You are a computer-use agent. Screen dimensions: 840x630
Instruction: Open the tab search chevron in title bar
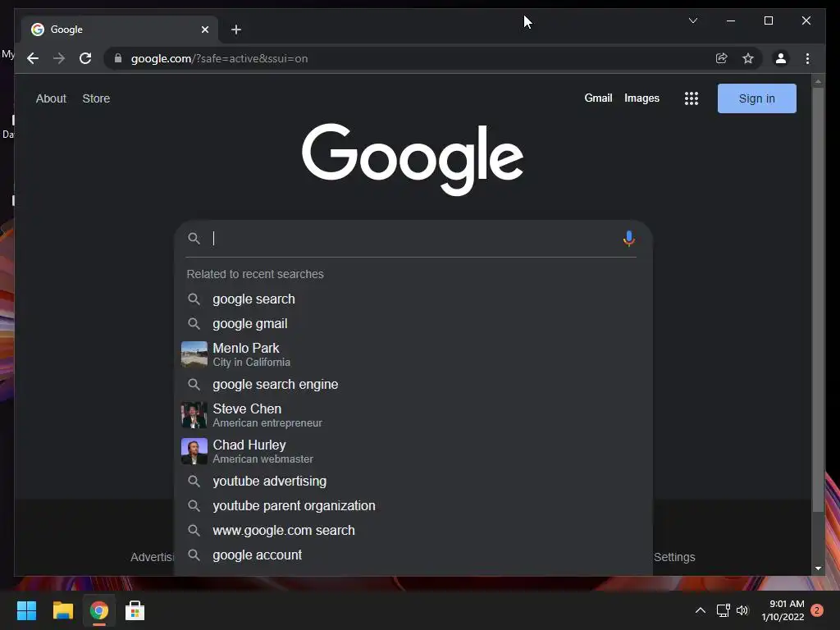[692, 21]
